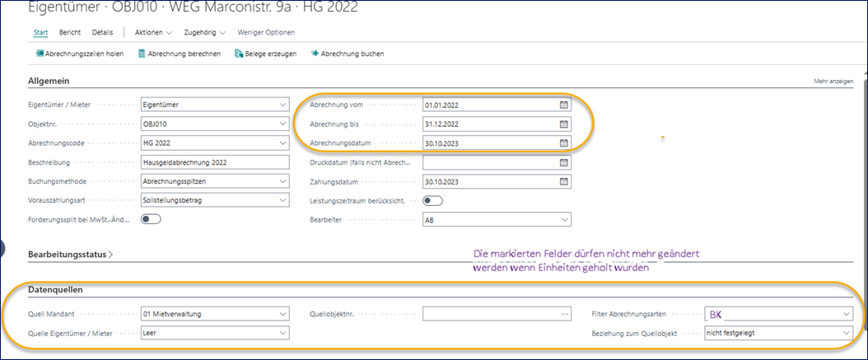The height and width of the screenshot is (360, 868).
Task: Open calendar picker for Abrechnungsdatum
Action: [563, 143]
